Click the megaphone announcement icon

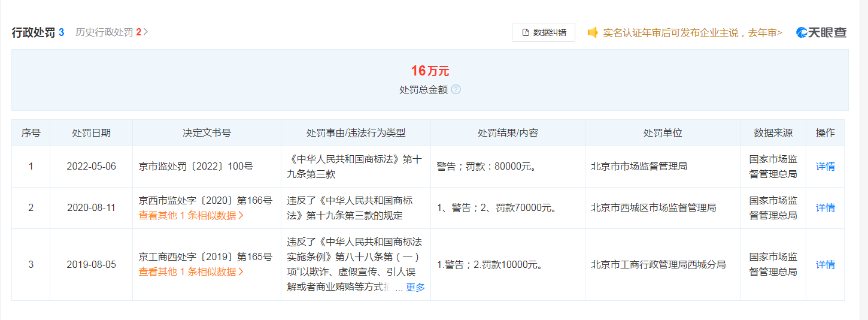tap(593, 32)
